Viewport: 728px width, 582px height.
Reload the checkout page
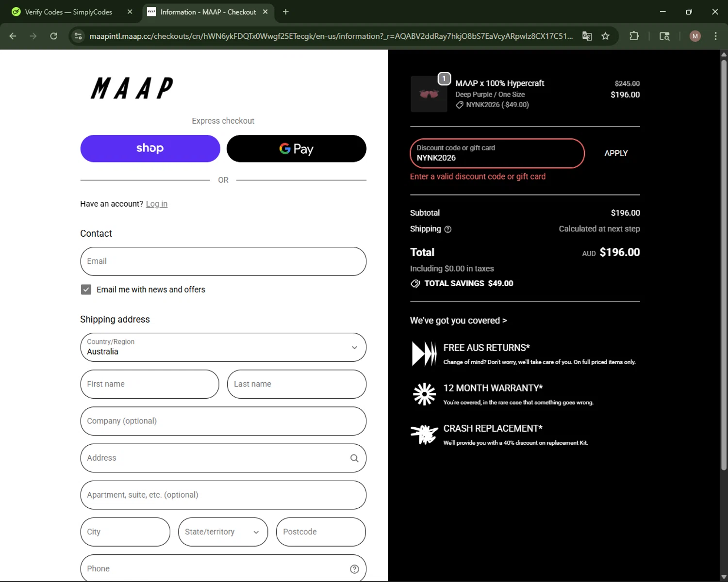[54, 36]
